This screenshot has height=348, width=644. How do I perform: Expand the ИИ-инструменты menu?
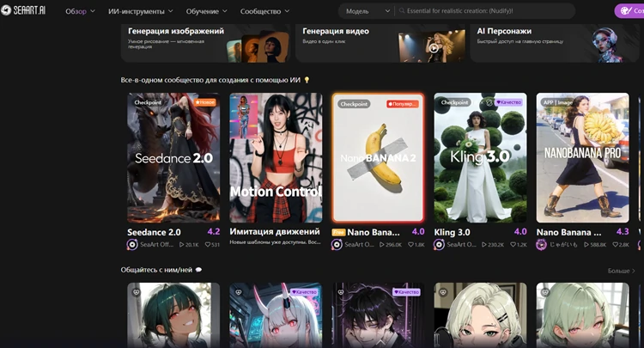pyautogui.click(x=141, y=11)
